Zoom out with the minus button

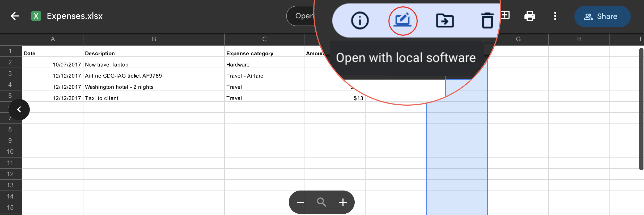point(300,202)
